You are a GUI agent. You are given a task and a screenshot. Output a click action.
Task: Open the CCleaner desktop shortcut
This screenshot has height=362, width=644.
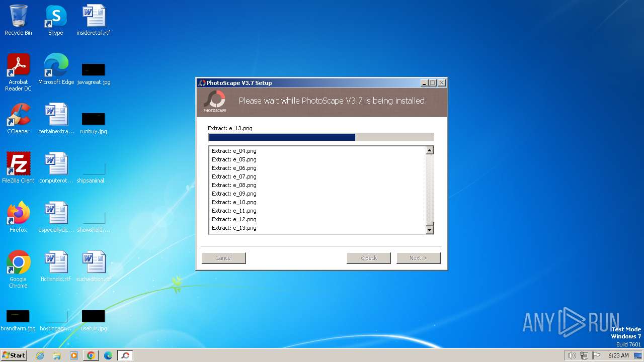(x=18, y=119)
